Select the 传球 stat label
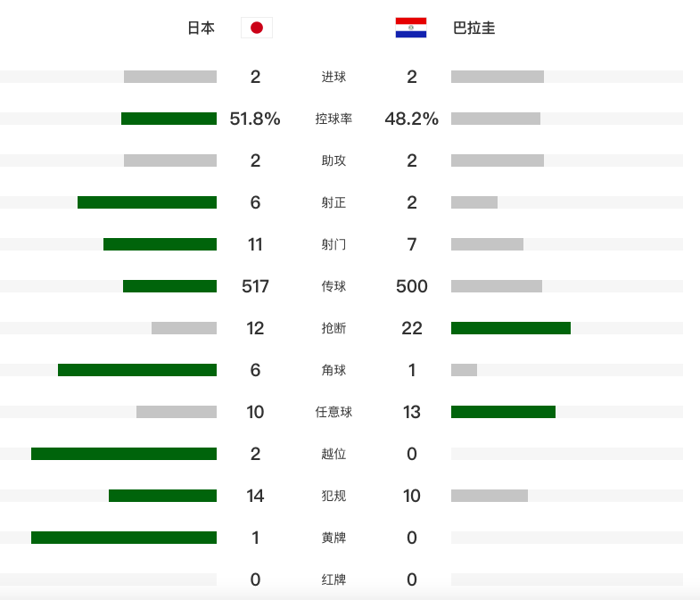700x600 pixels. coord(334,286)
